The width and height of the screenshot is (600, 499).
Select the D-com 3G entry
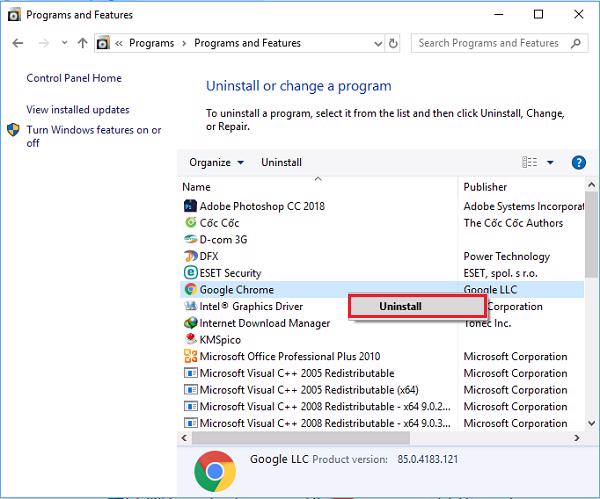pyautogui.click(x=223, y=240)
